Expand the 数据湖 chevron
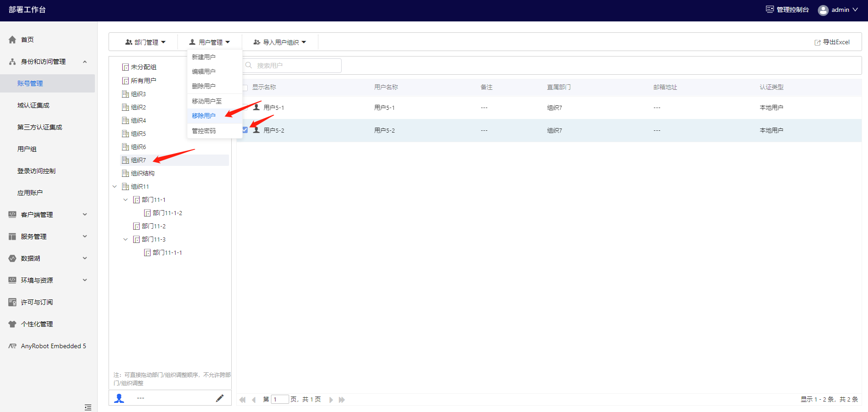This screenshot has width=868, height=412. [85, 258]
